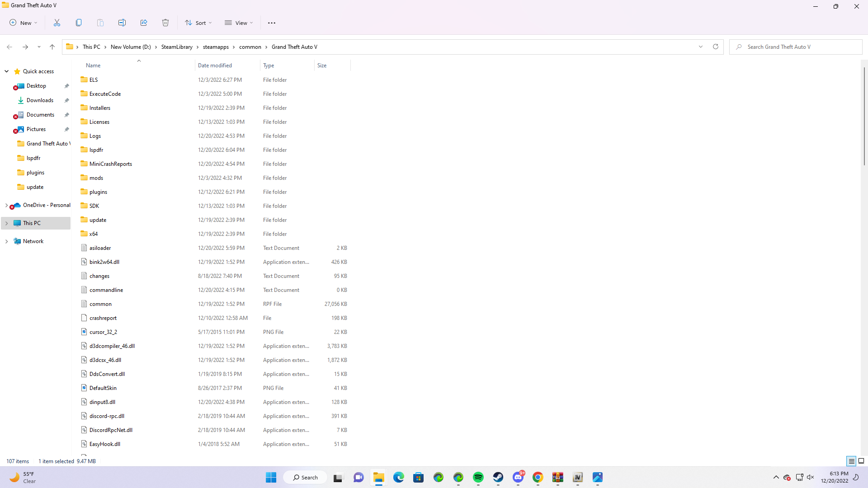Expand This PC in navigation pane
The width and height of the screenshot is (868, 488).
(x=7, y=223)
